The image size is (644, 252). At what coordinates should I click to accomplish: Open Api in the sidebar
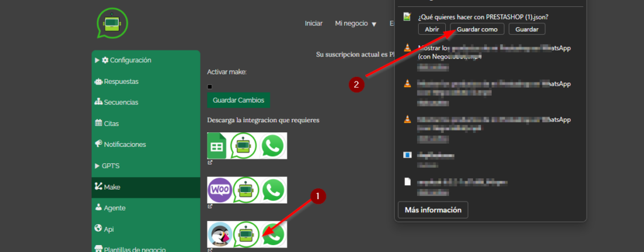[x=104, y=229]
